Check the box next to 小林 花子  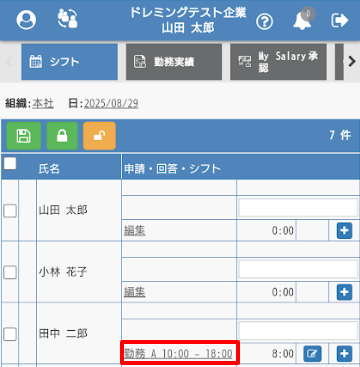point(10,272)
